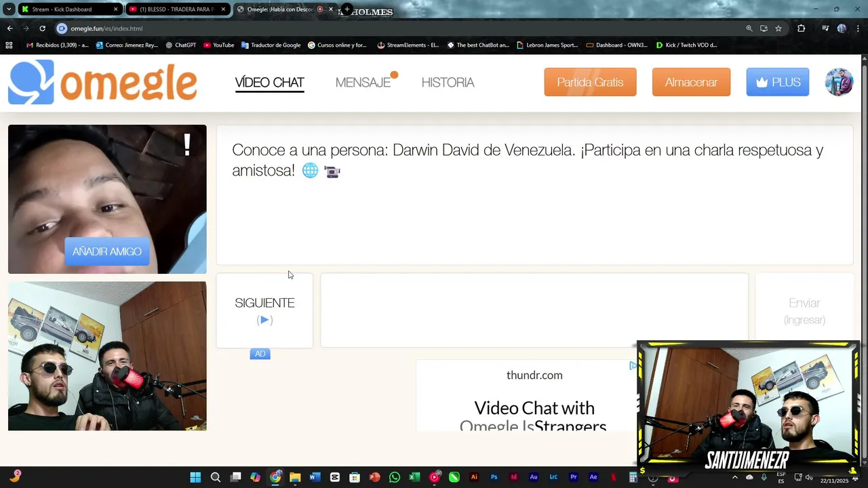Open Adobe InDesign from the taskbar
Image resolution: width=868 pixels, height=488 pixels.
pos(514,477)
